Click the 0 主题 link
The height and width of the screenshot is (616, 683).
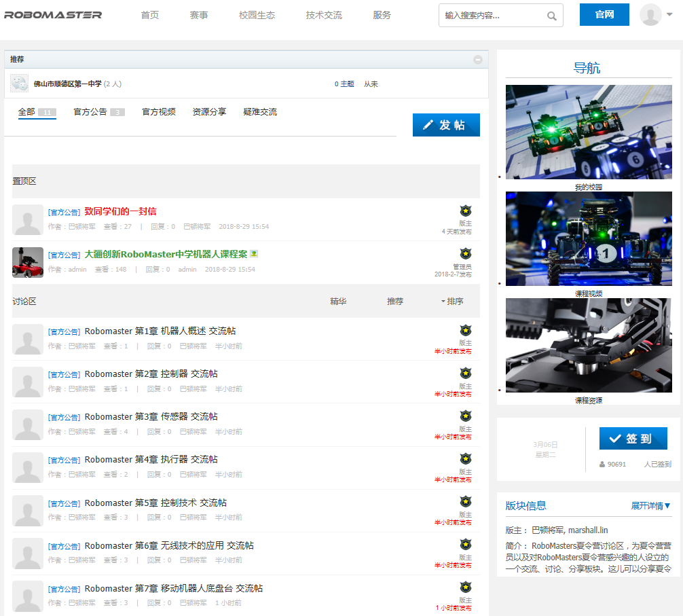click(x=344, y=84)
